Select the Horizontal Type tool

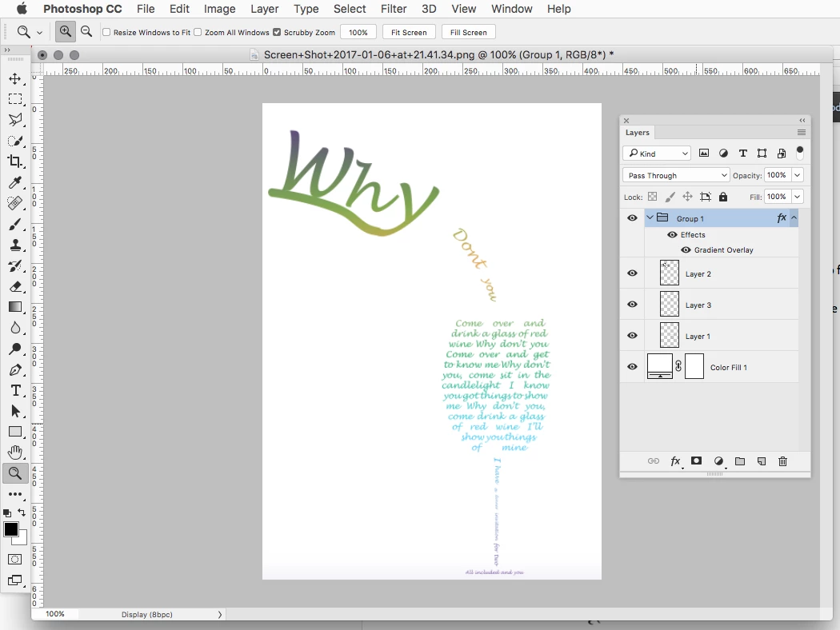click(15, 391)
